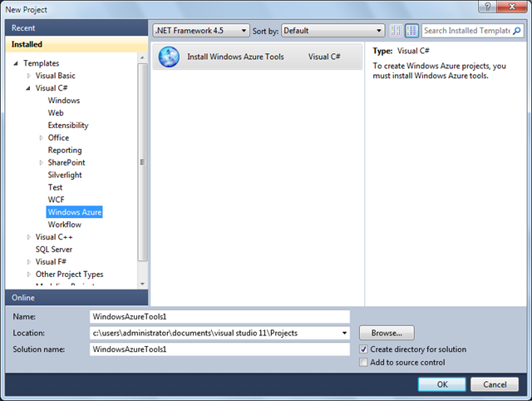Screen dimensions: 532x401
Task: Select the Reporting category
Action: 65,150
